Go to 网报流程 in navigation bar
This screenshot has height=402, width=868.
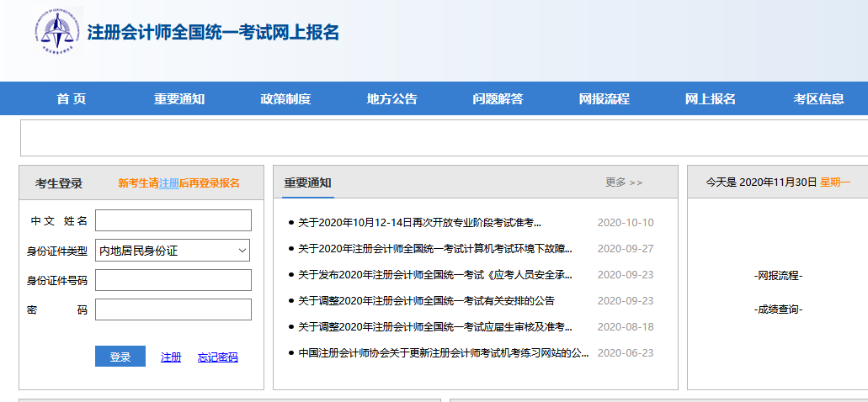[x=604, y=99]
